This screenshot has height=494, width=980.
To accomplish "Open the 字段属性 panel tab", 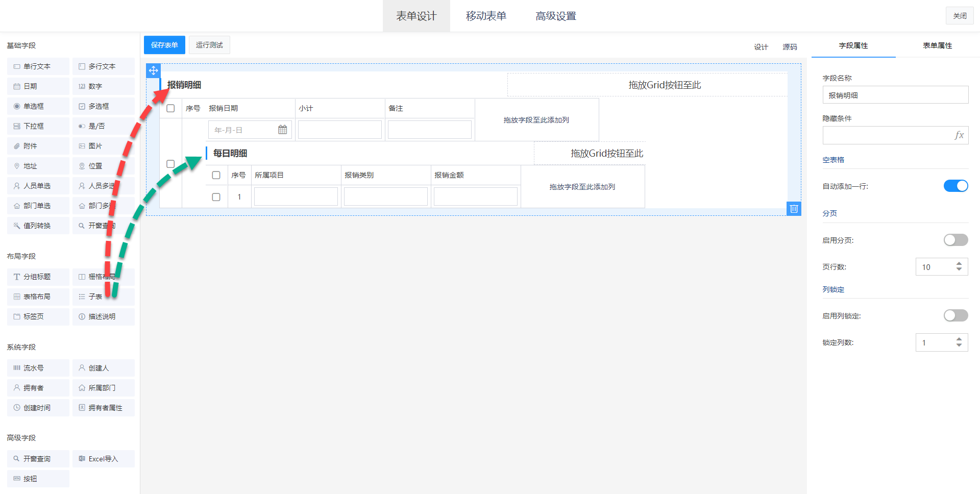I will tap(853, 45).
